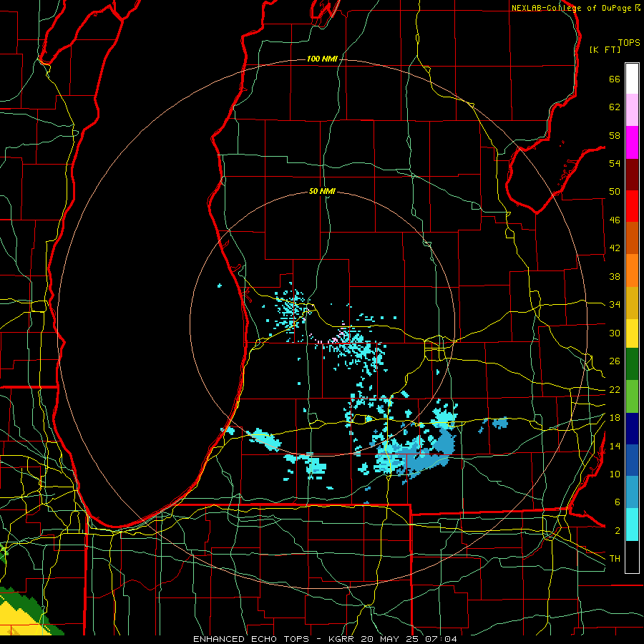Click the medium blue 18 kft swatch

632,460
